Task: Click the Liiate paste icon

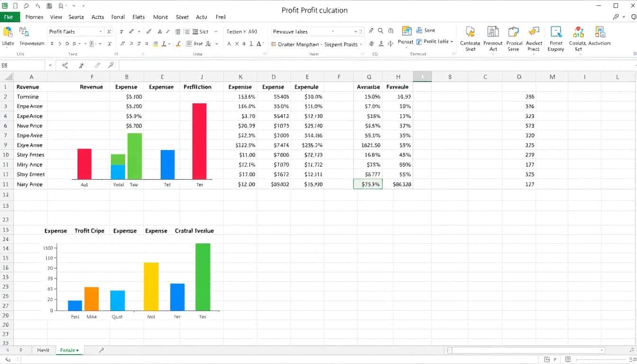Action: tap(8, 32)
